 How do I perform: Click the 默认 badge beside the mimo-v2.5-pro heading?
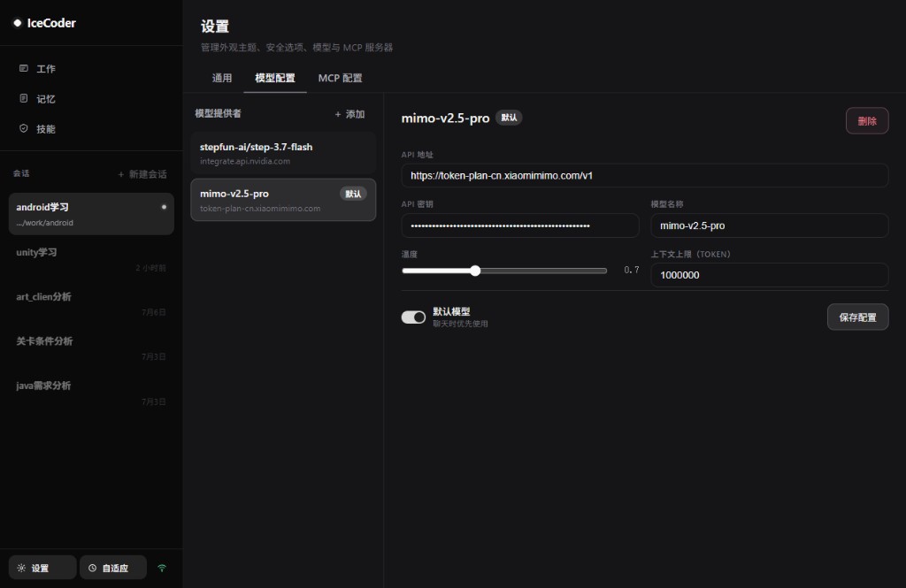509,118
